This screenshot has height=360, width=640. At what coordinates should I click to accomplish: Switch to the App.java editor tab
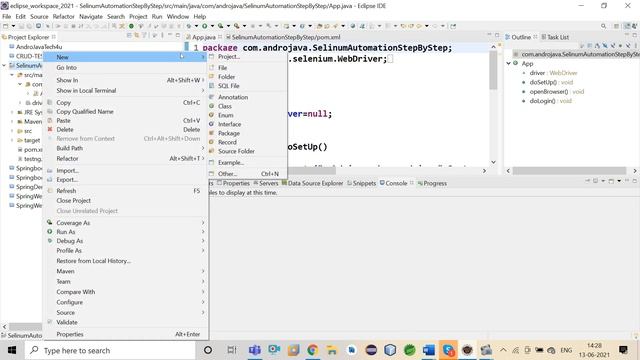coord(203,37)
